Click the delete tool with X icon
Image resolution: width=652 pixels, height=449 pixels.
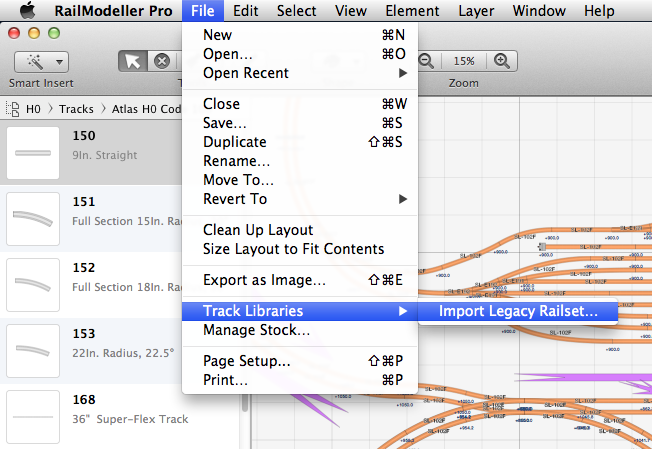(161, 61)
